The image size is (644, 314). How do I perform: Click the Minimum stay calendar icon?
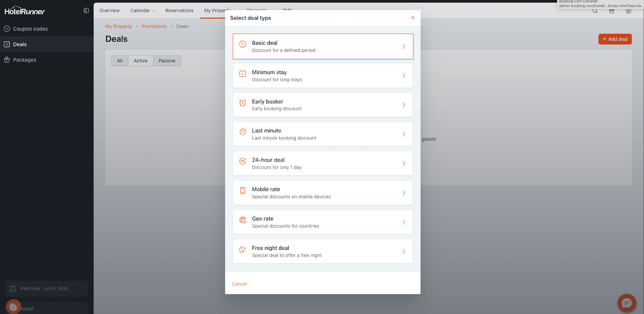point(243,74)
